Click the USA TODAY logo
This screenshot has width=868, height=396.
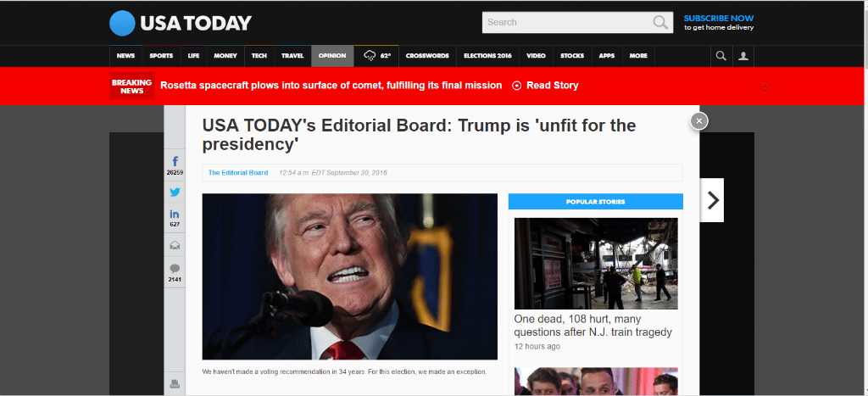tap(181, 23)
